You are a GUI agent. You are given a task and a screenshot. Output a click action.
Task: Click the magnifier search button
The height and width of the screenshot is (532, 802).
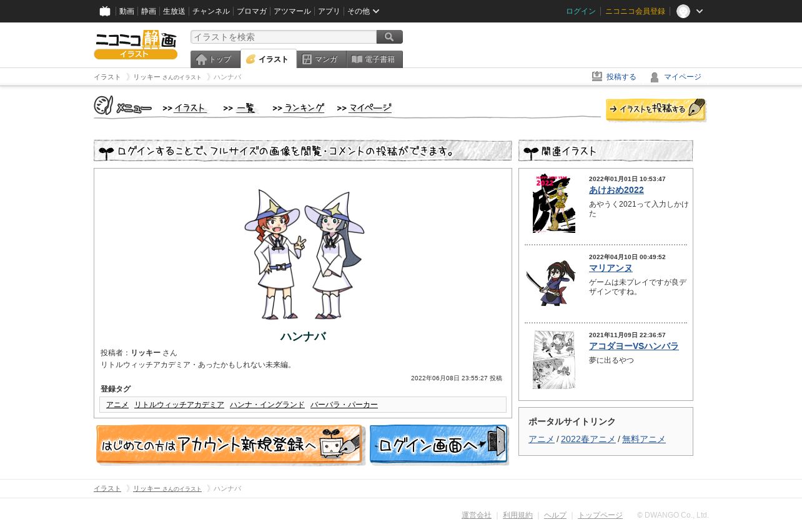click(390, 37)
